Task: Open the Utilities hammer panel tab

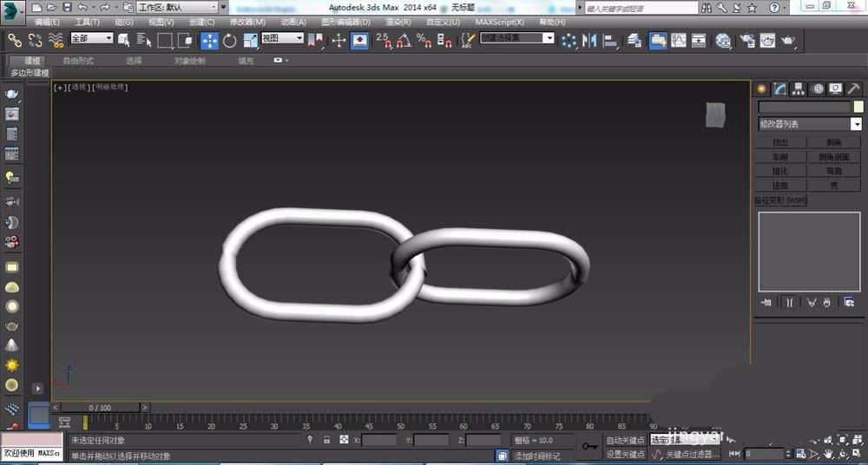Action: (x=853, y=88)
